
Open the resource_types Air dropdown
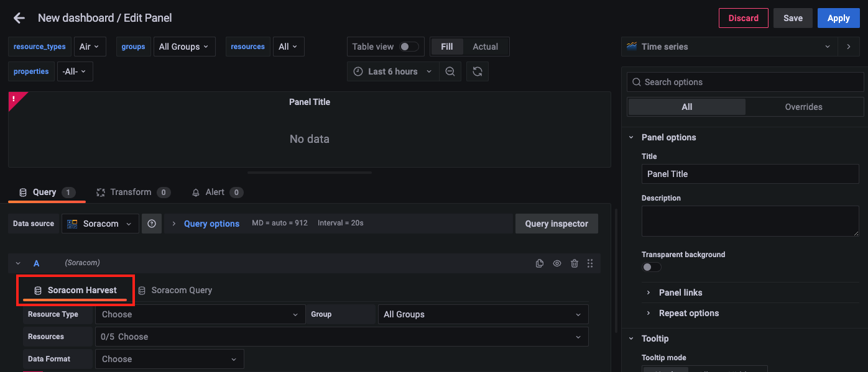pyautogui.click(x=90, y=47)
